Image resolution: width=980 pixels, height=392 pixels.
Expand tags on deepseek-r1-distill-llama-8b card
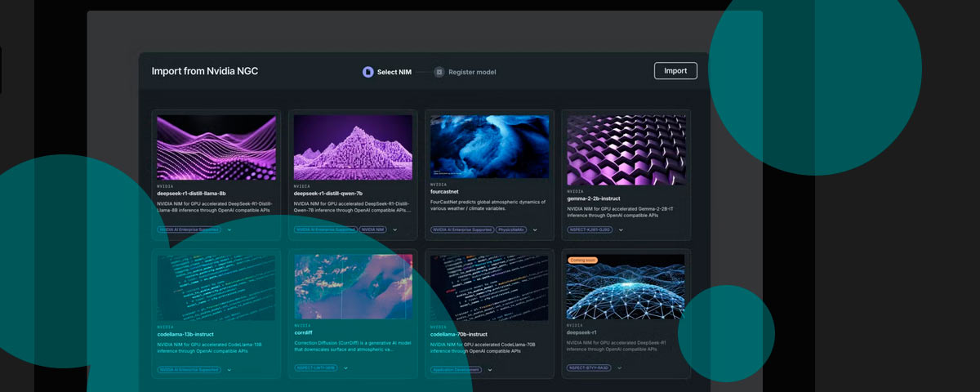tap(229, 230)
